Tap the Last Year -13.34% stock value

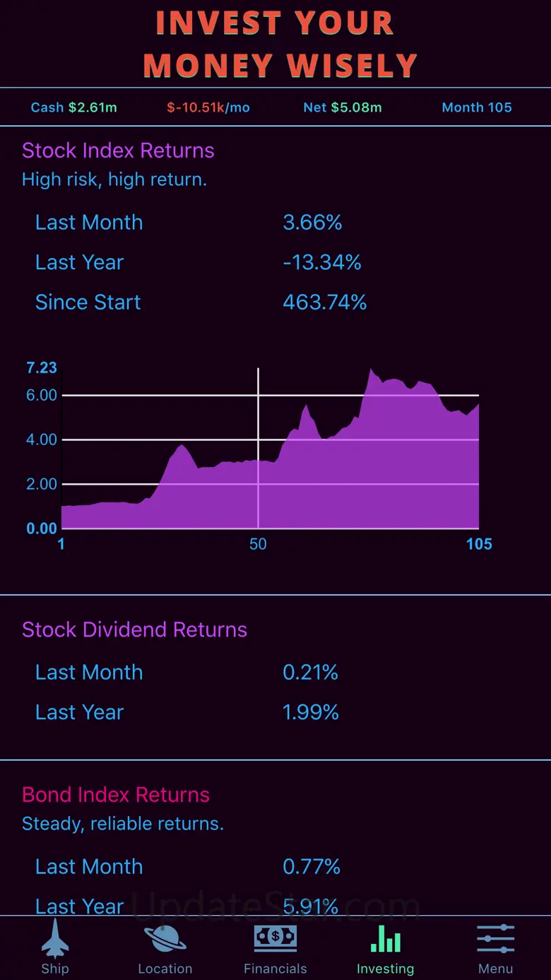322,262
